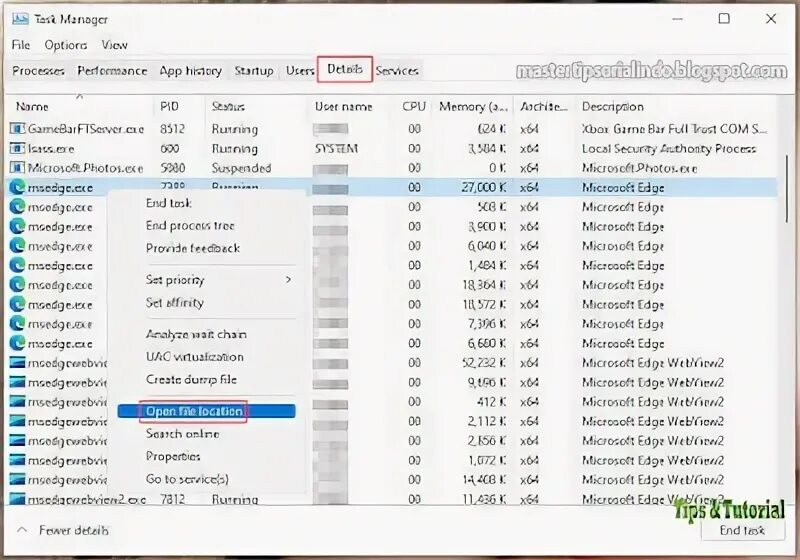The width and height of the screenshot is (800, 560).
Task: Select the Details tab
Action: (345, 69)
